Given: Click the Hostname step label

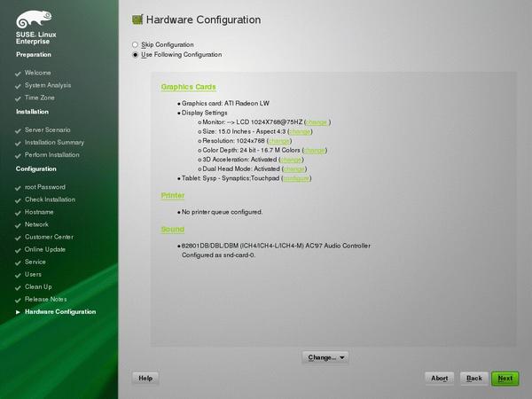Looking at the screenshot, I should pos(39,212).
